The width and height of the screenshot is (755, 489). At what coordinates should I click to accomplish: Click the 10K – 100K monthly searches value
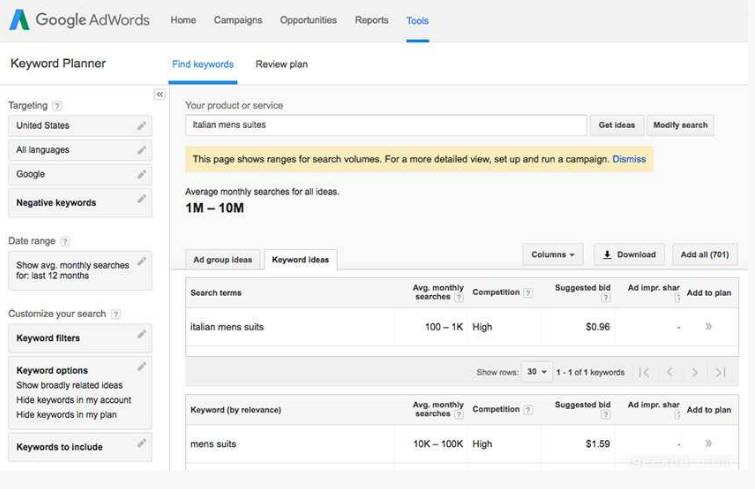click(438, 444)
